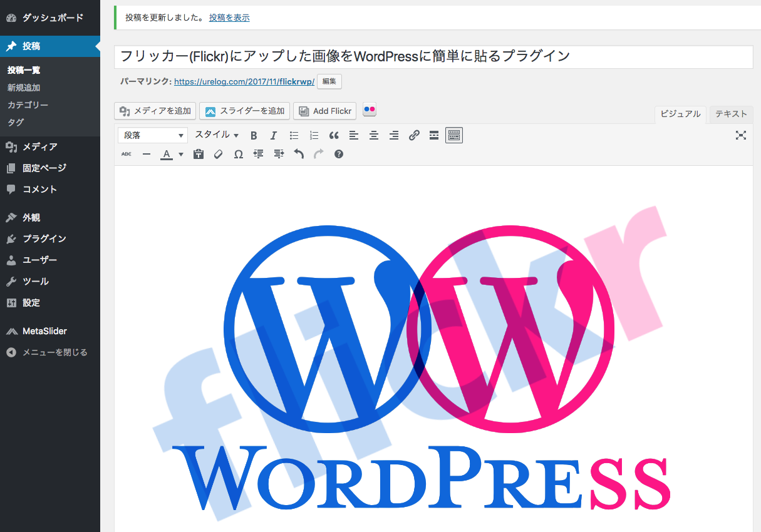The image size is (761, 532).
Task: Toggle bold formatting
Action: pos(254,135)
